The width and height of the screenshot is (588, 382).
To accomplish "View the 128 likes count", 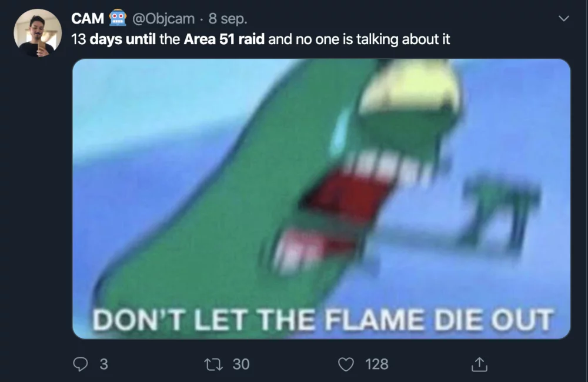I will click(x=376, y=364).
